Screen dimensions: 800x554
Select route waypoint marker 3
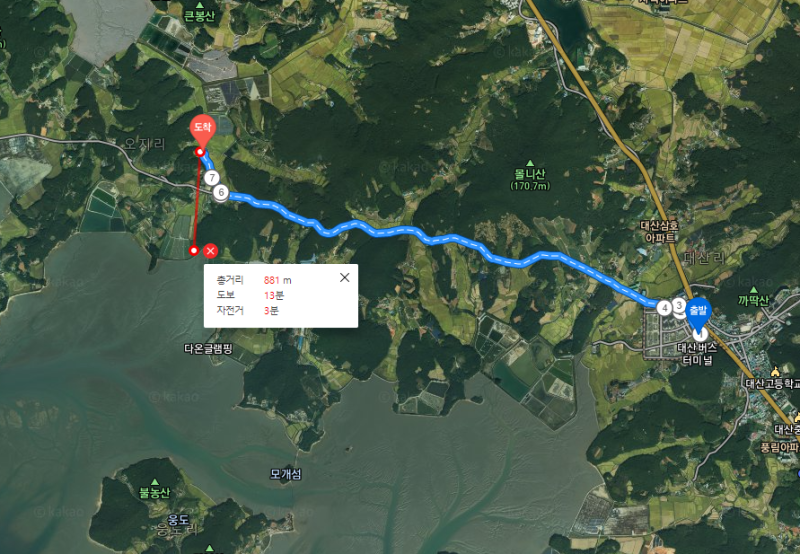[679, 306]
